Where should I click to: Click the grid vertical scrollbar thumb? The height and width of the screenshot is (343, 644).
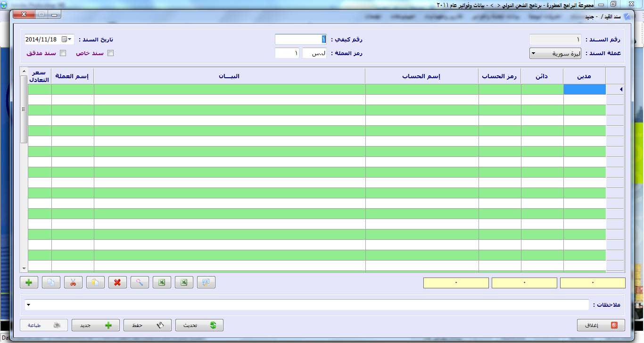click(x=24, y=109)
